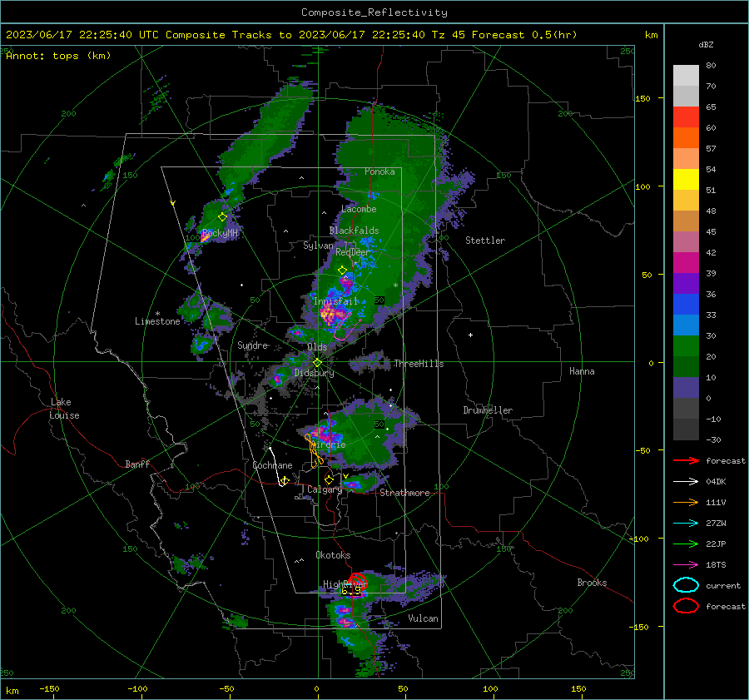Click the Blackfalds city label
The height and width of the screenshot is (700, 749).
coord(354,231)
